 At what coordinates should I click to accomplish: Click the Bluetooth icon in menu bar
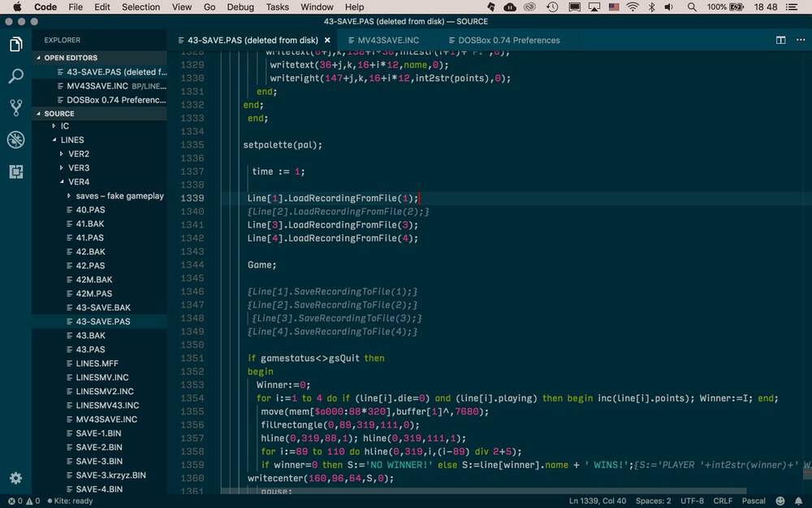coord(651,7)
